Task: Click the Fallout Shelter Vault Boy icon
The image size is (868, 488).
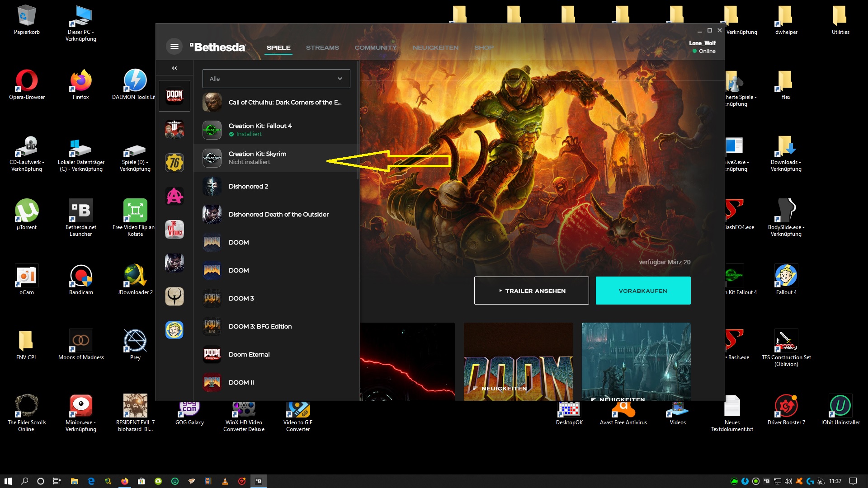Action: pos(175,330)
